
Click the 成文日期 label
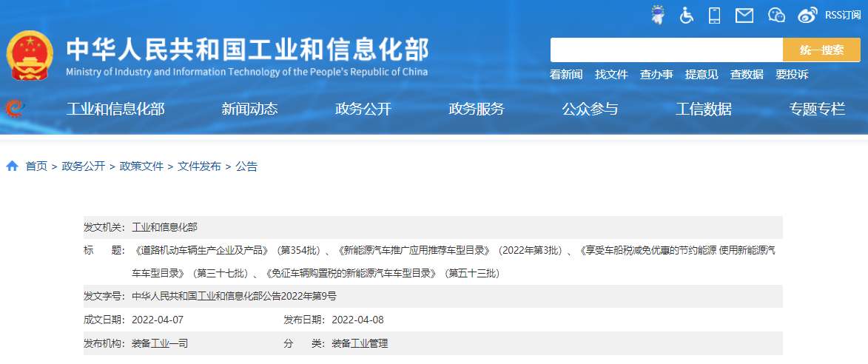105,320
